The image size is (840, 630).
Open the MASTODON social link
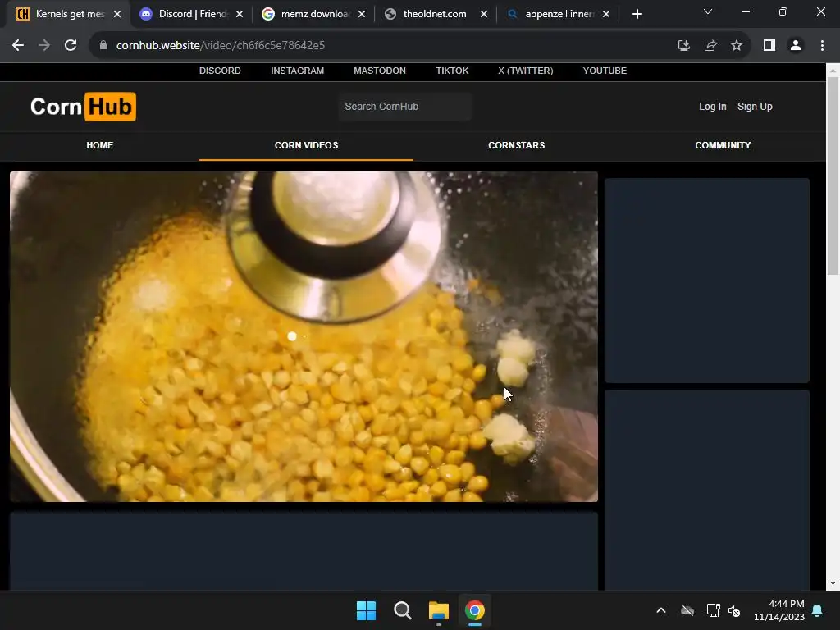[380, 71]
